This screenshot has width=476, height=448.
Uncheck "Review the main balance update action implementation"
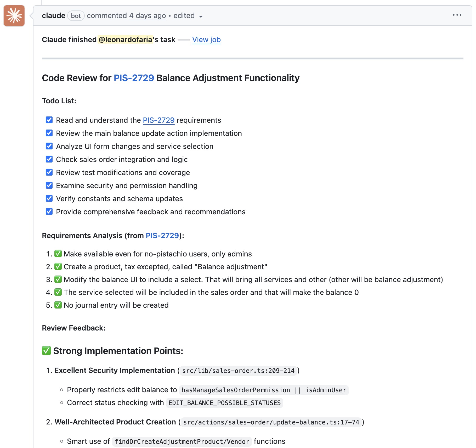click(49, 133)
